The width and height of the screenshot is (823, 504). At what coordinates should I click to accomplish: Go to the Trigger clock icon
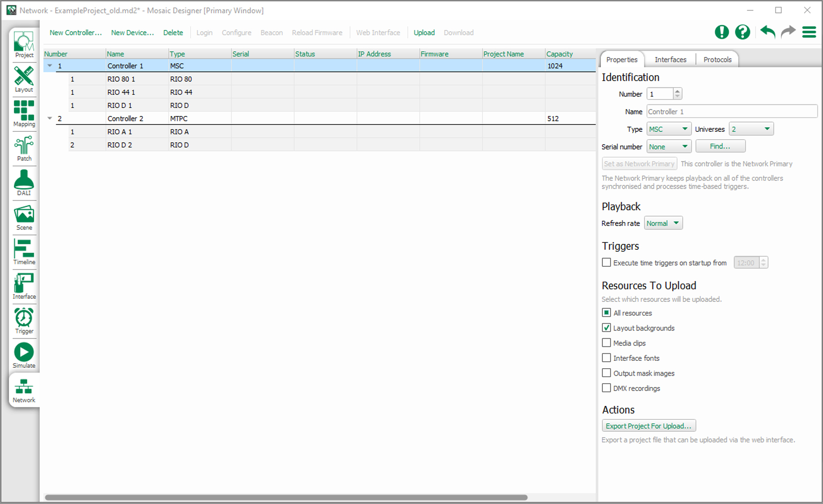24,320
